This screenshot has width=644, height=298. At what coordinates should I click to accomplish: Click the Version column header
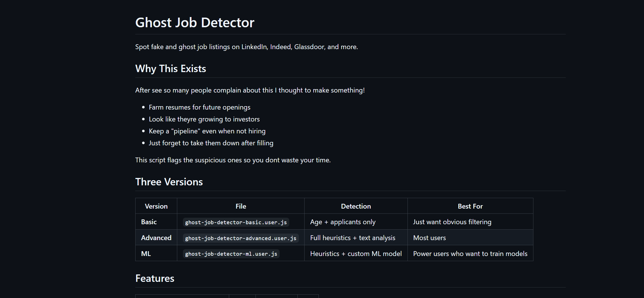coord(156,206)
